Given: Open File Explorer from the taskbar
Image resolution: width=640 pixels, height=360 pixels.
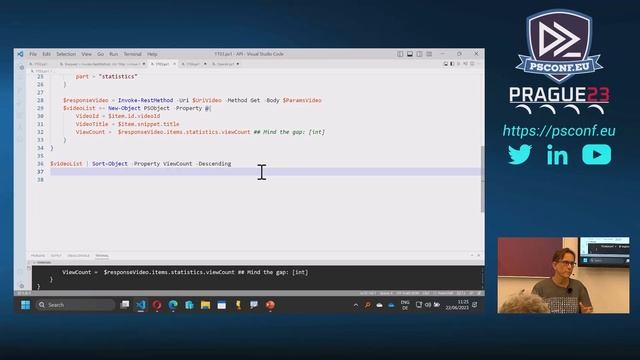Looking at the screenshot, I should coord(205,305).
